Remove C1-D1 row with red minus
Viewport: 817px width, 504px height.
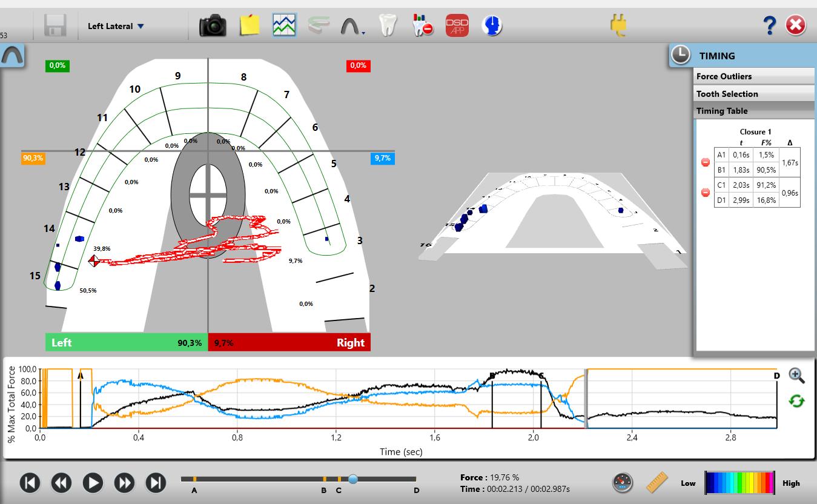click(x=705, y=193)
